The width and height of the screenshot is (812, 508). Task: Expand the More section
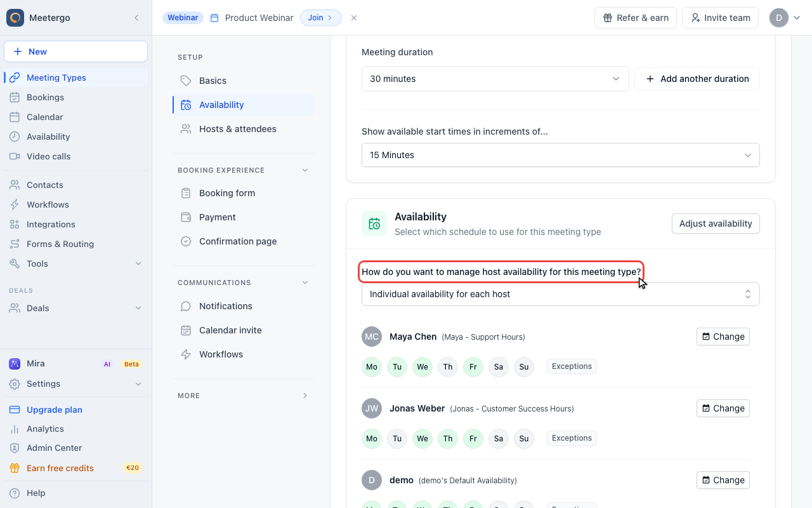(x=305, y=396)
